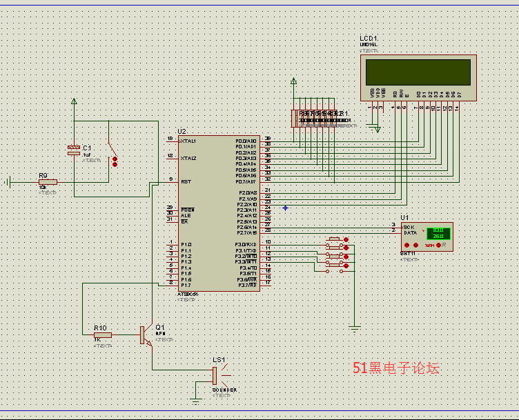The width and height of the screenshot is (519, 420).
Task: Click upper red actuator dot of reset switch
Action: [x=115, y=159]
